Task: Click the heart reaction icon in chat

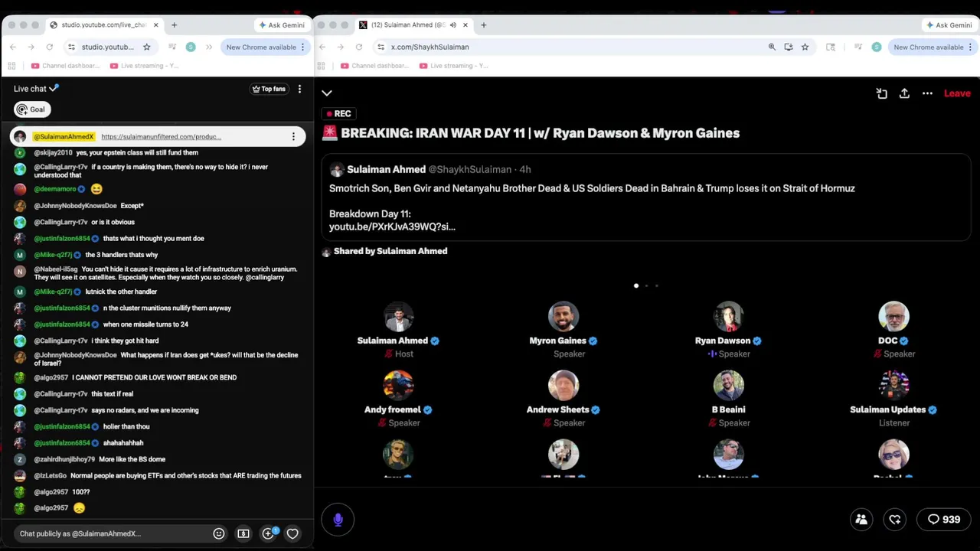Action: (x=292, y=533)
